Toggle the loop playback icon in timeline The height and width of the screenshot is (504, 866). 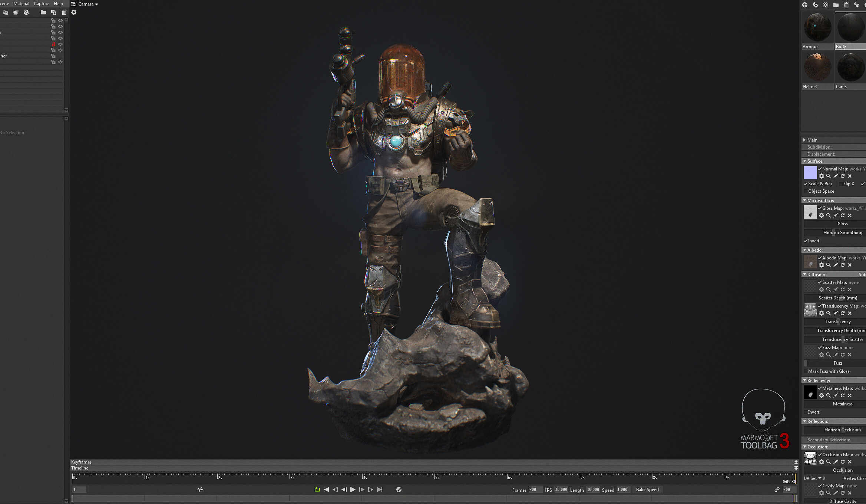pyautogui.click(x=317, y=490)
